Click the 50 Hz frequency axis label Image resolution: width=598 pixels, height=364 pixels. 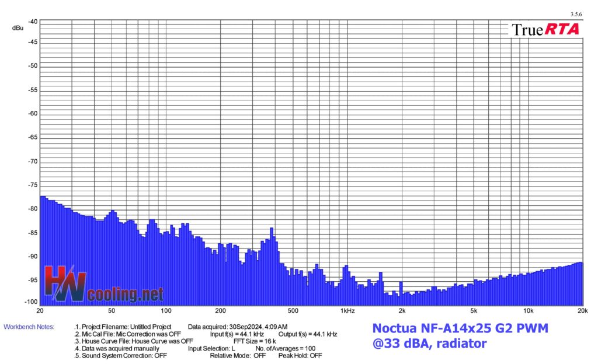tap(111, 310)
